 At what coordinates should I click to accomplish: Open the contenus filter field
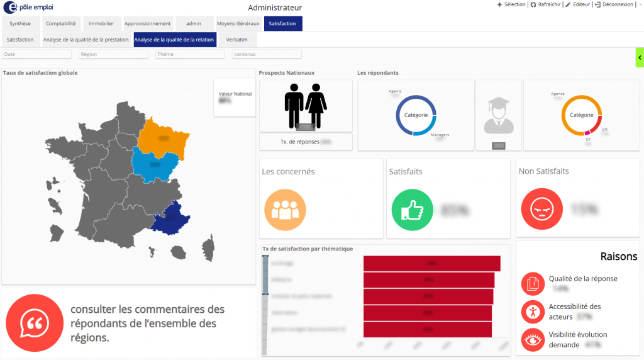click(x=267, y=54)
